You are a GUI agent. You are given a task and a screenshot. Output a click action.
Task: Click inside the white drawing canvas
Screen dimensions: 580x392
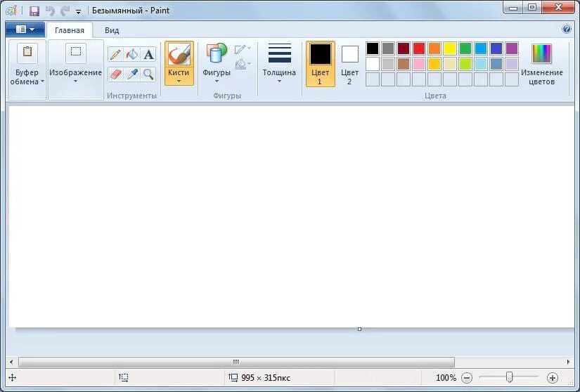pos(292,216)
